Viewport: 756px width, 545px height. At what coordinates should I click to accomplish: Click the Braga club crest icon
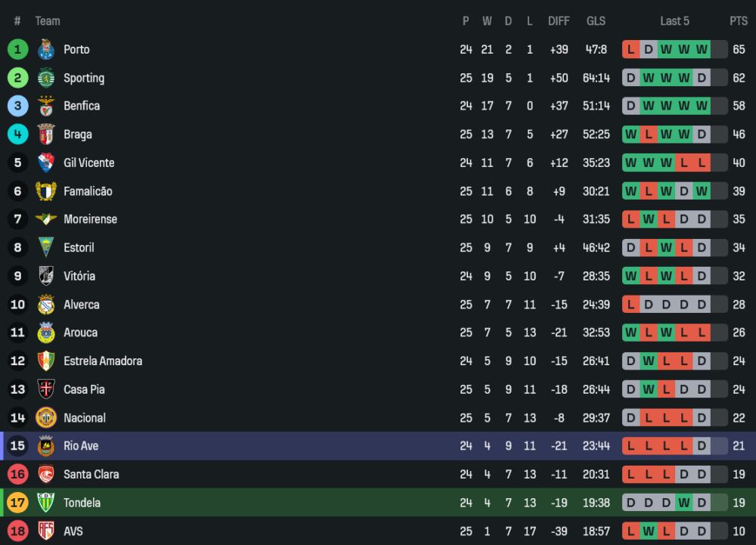[46, 135]
